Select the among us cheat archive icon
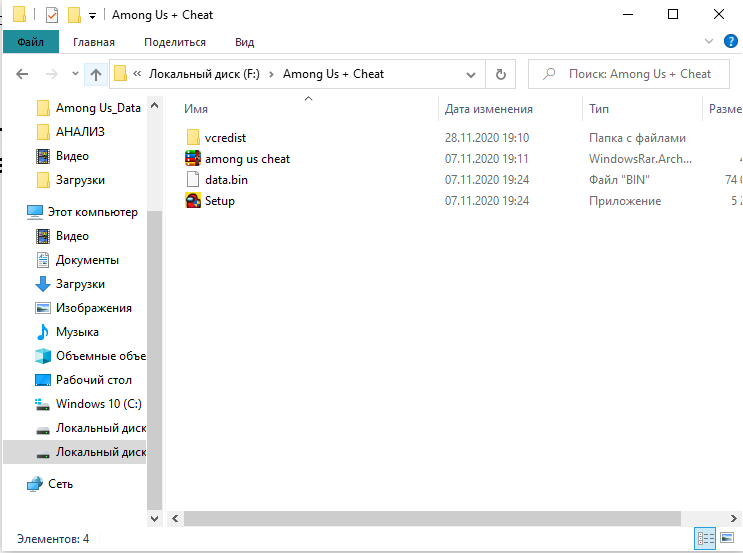This screenshot has height=553, width=743. [193, 158]
